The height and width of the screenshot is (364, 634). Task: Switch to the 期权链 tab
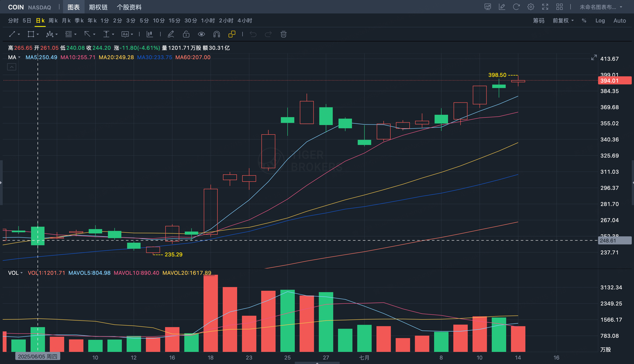[x=98, y=7]
